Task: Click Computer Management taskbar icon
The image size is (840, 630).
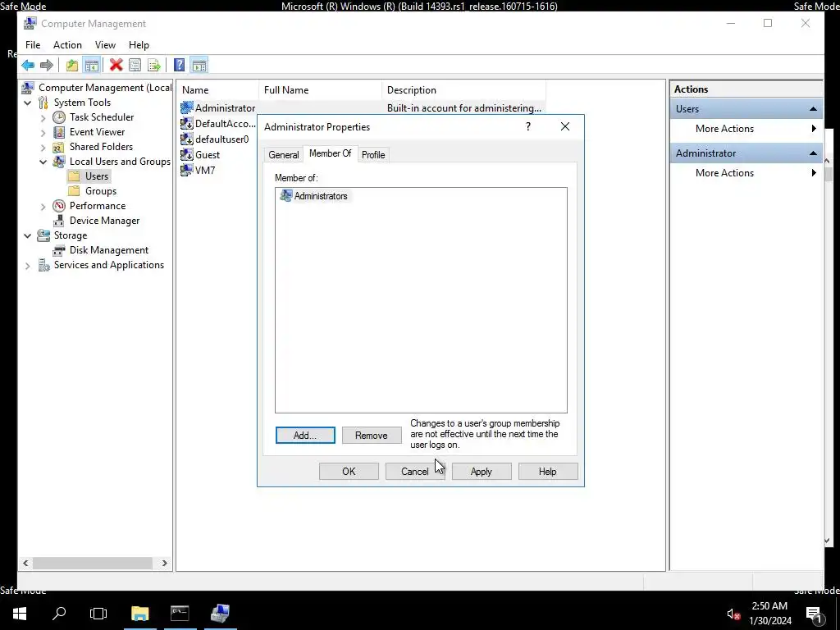Action: tap(220, 613)
